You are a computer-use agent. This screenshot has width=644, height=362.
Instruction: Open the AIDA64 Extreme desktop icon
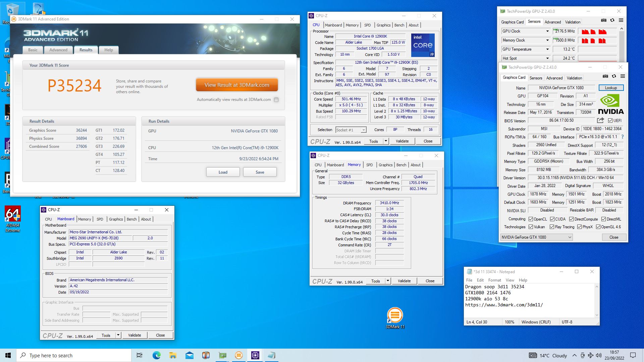(x=13, y=219)
